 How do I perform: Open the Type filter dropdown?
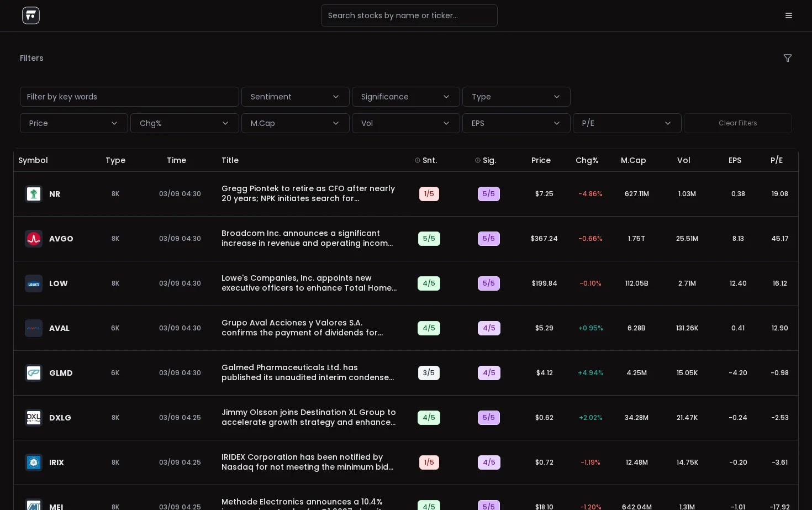click(516, 97)
